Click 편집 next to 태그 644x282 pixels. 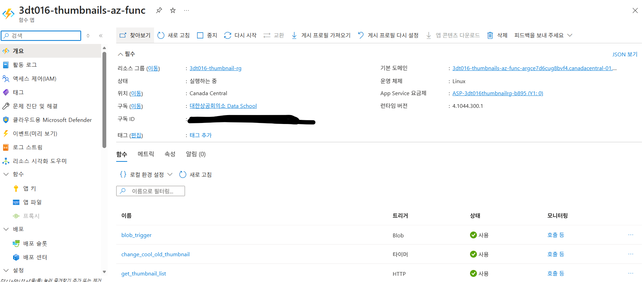[136, 135]
